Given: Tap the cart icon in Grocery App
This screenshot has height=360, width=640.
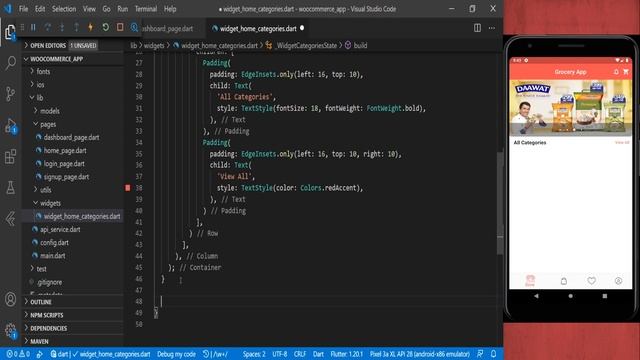Looking at the screenshot, I should pyautogui.click(x=626, y=72).
